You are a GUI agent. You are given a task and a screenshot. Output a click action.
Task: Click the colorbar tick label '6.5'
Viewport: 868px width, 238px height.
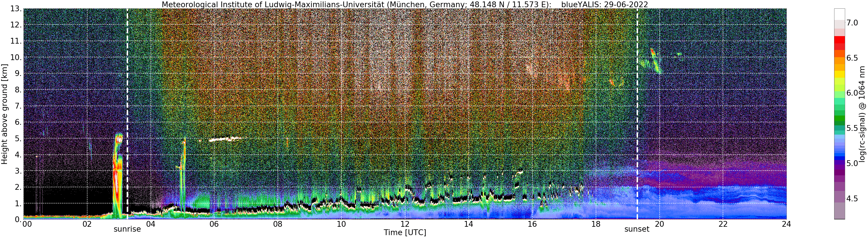click(852, 58)
